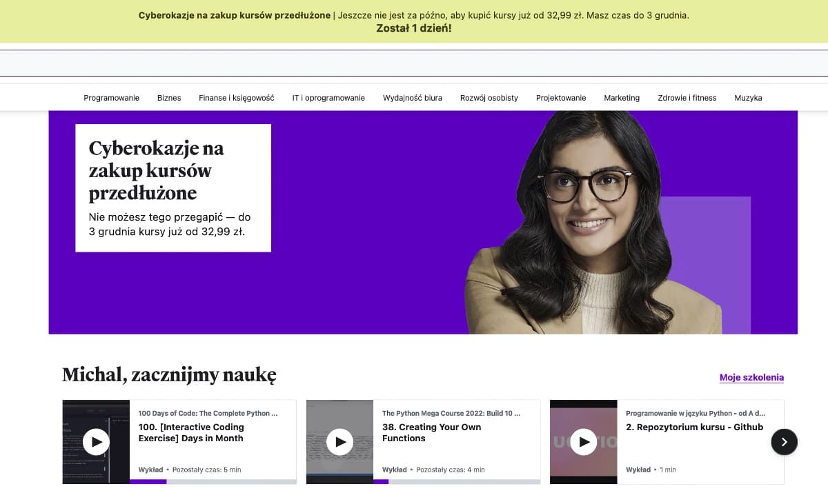
Task: Open the Biznes category
Action: (169, 98)
